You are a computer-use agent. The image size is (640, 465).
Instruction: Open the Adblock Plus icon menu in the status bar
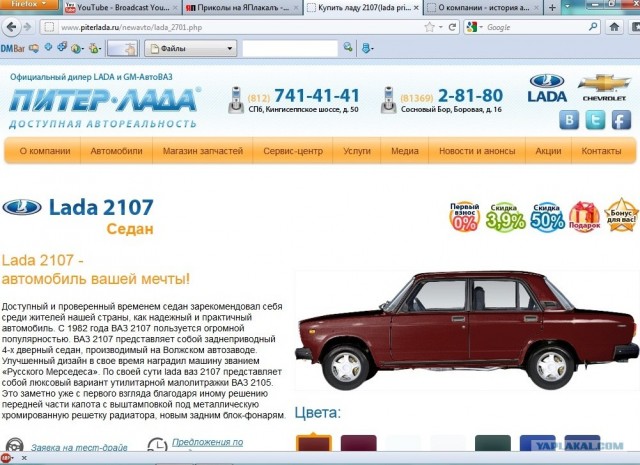pyautogui.click(x=7, y=458)
